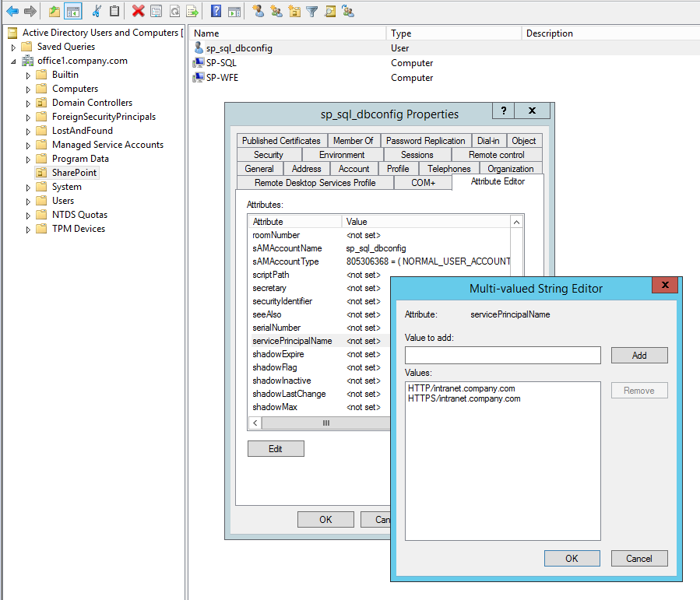This screenshot has height=600, width=700.
Task: Expand the Domain Controllers node
Action: click(28, 104)
